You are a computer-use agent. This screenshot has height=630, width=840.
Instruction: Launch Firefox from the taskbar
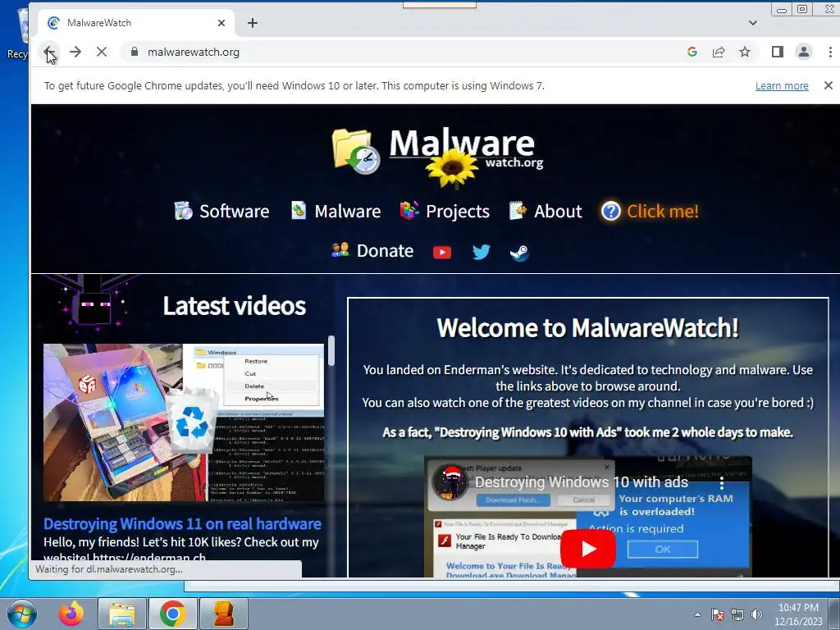[x=71, y=614]
